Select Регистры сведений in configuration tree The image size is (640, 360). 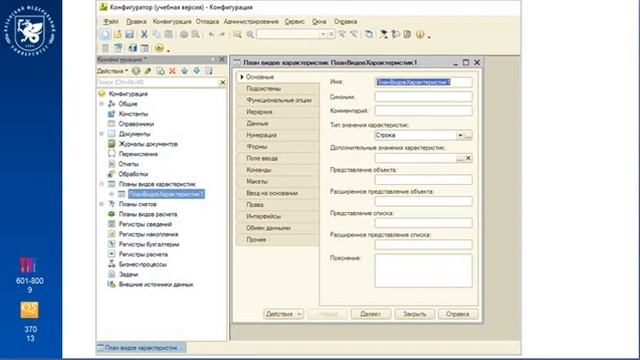pyautogui.click(x=145, y=224)
